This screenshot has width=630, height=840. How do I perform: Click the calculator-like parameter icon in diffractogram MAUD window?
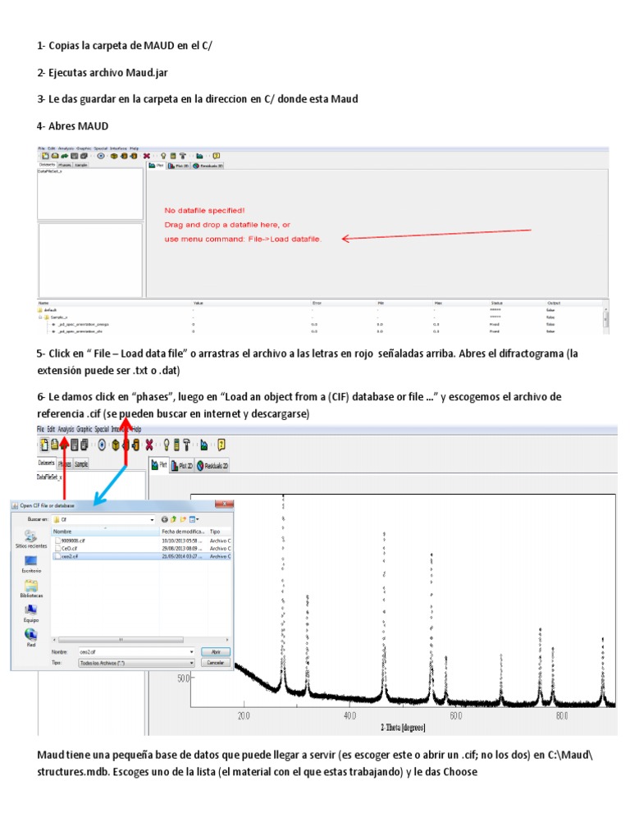pos(176,445)
